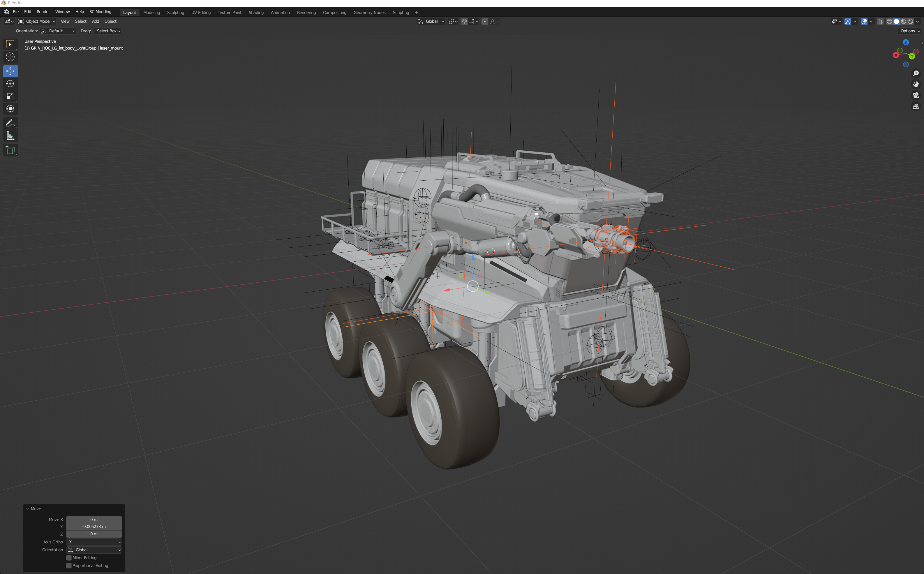This screenshot has width=924, height=574.
Task: Check the Proportional Editing option
Action: pos(69,565)
